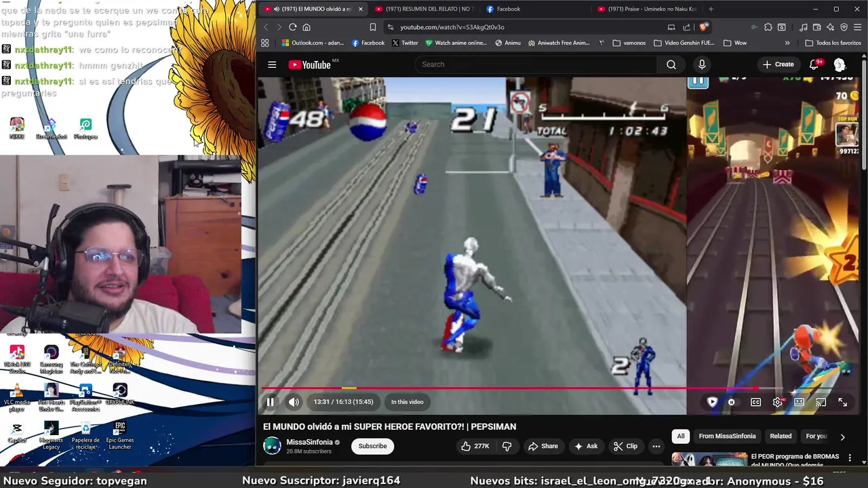
Task: Open the Video Genshin FUE bookmarks folder
Action: [684, 43]
